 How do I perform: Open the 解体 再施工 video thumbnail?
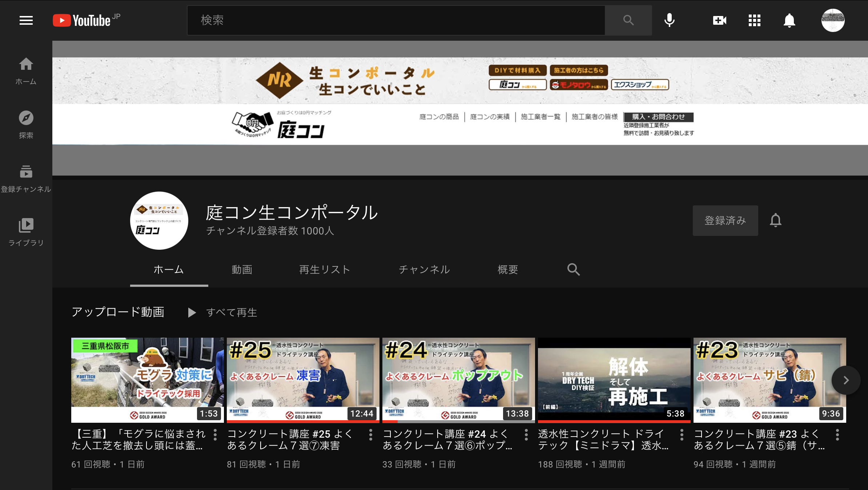tap(614, 380)
